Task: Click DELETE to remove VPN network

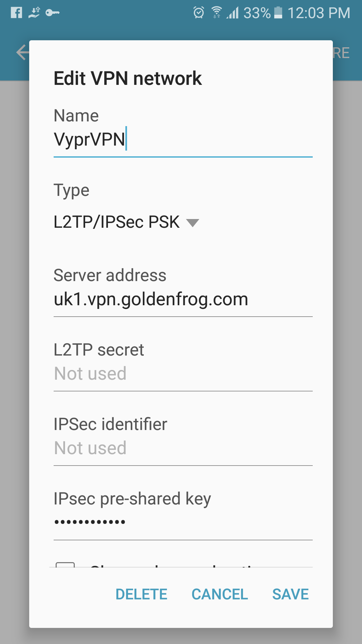Action: [141, 594]
